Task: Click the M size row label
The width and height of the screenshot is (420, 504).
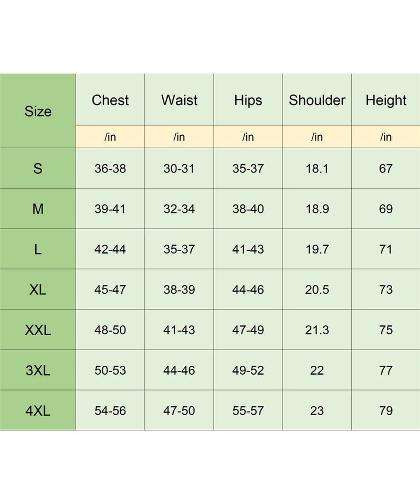Action: tap(38, 209)
